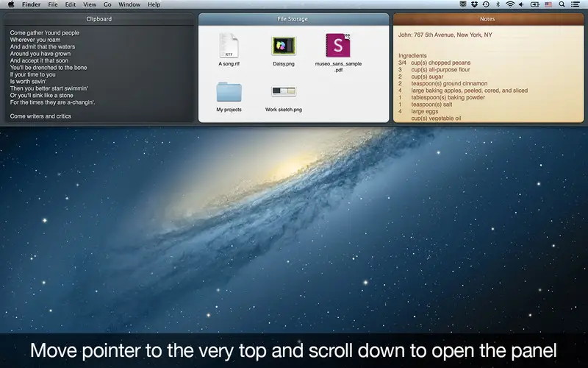Open the Help menu
588x368 pixels.
point(154,4)
